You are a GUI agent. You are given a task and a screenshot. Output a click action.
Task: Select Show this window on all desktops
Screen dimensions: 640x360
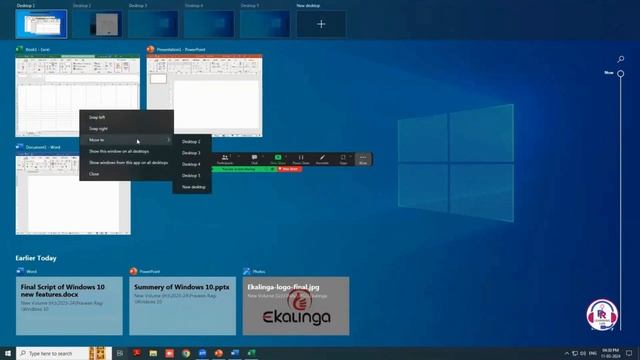pos(127,151)
